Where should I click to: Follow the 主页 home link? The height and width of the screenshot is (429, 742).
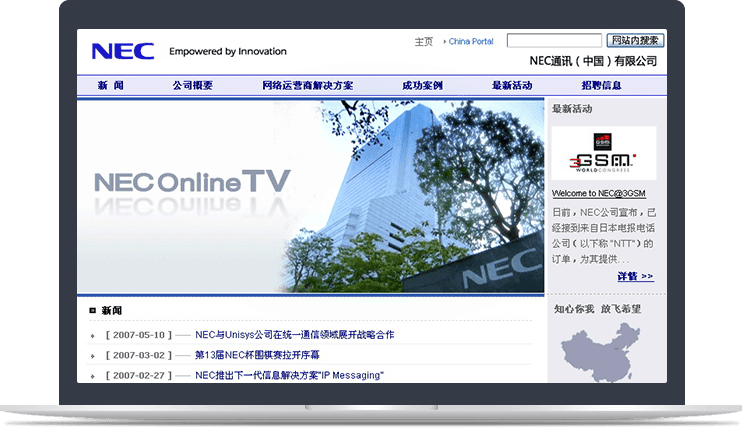pyautogui.click(x=424, y=42)
